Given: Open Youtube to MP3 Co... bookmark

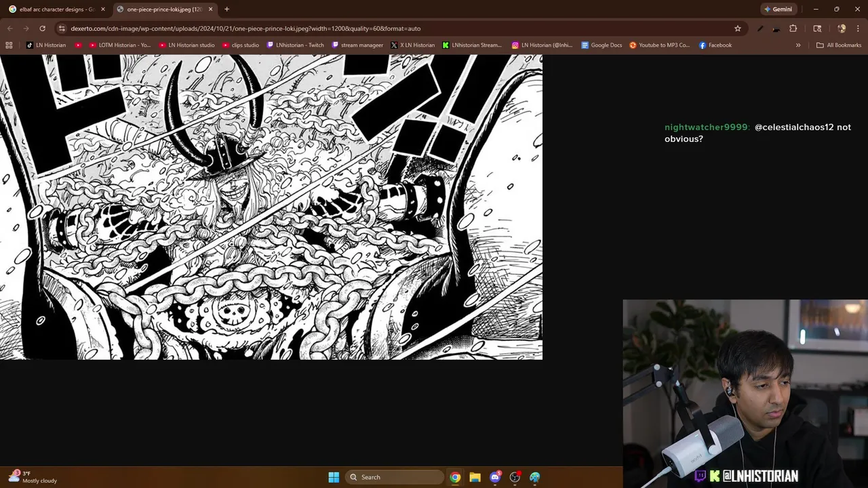Looking at the screenshot, I should click(660, 45).
